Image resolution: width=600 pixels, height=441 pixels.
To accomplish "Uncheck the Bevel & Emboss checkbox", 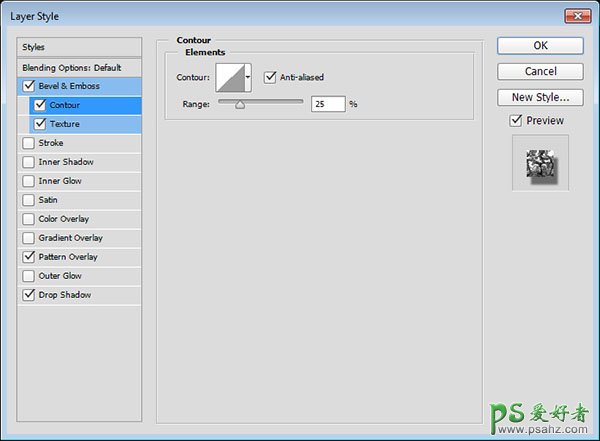I will [28, 86].
